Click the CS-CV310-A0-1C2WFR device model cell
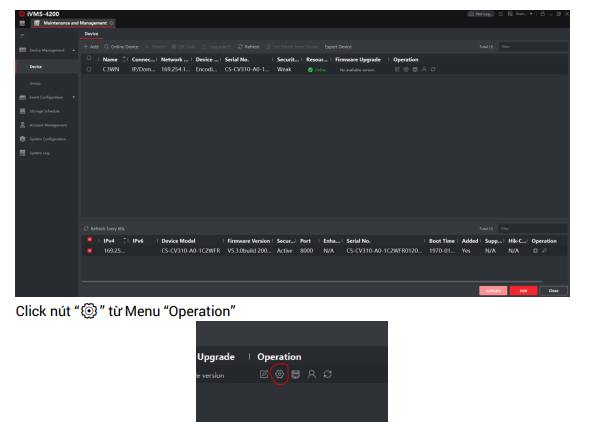Viewport: 604px width, 423px height. point(191,251)
